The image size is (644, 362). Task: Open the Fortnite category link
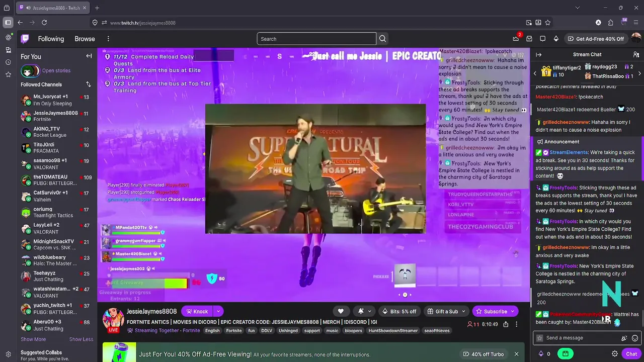point(191,331)
